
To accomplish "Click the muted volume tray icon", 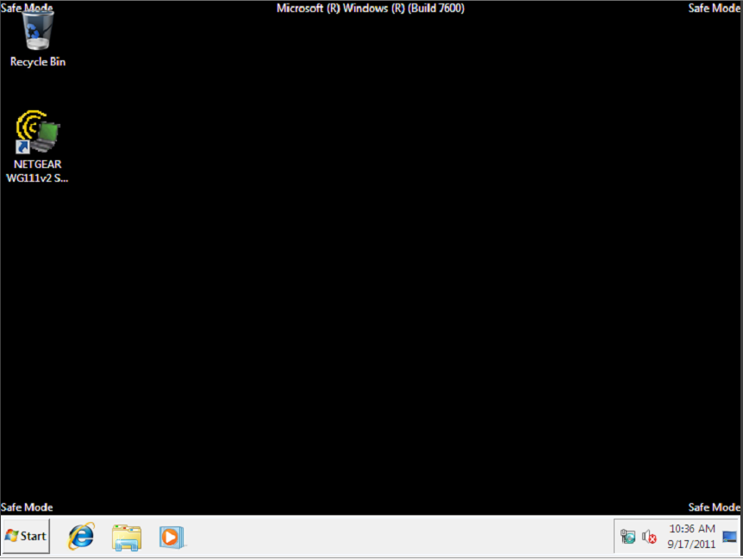I will (649, 537).
